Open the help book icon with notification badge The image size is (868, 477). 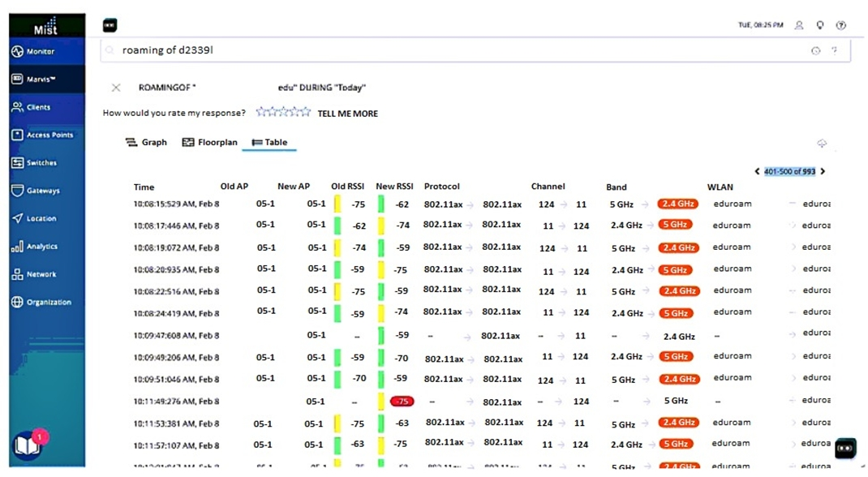27,445
